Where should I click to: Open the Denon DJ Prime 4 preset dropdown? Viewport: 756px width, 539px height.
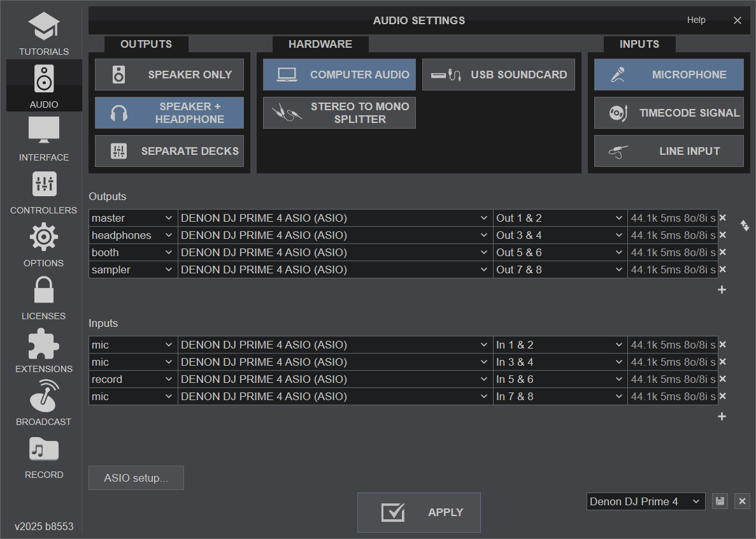[x=646, y=501]
